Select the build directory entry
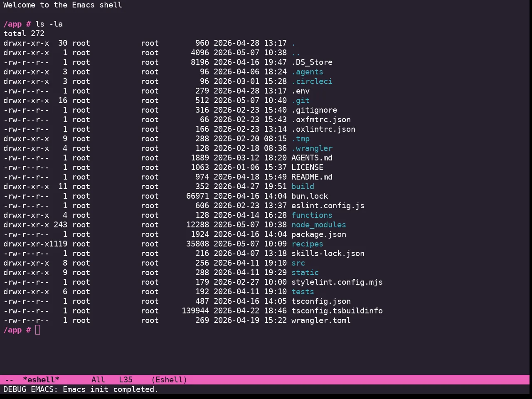Screen dimensions: 532x399 303,187
